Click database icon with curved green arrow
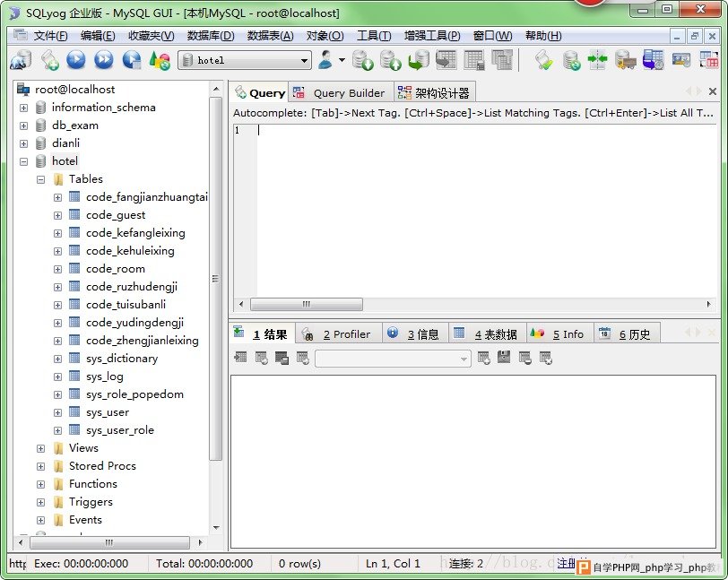 click(419, 60)
